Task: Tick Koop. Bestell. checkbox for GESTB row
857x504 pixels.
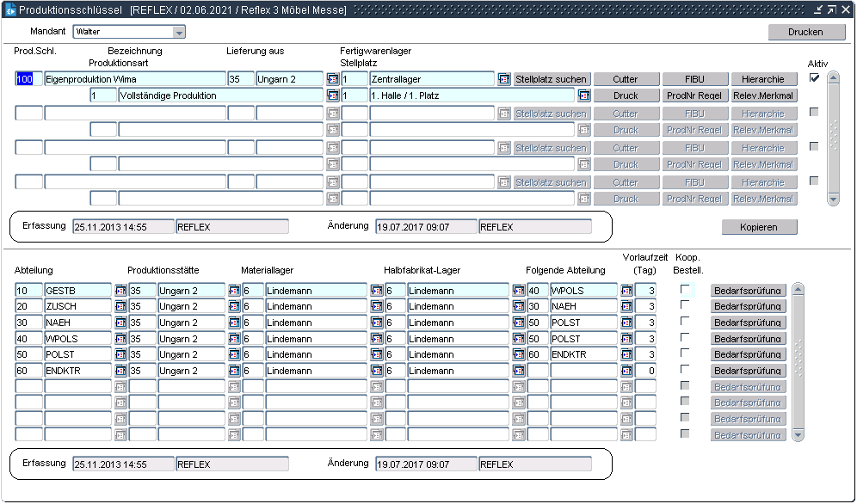Action: [686, 290]
